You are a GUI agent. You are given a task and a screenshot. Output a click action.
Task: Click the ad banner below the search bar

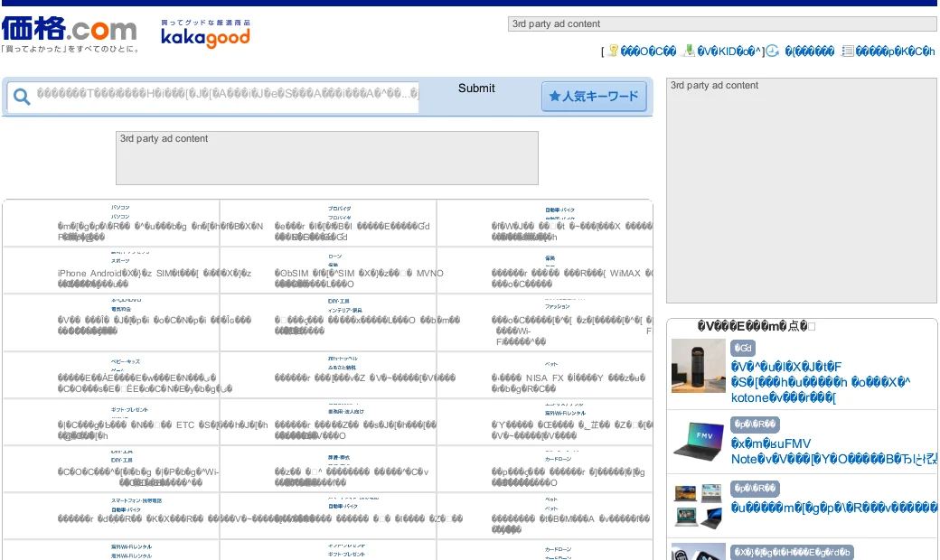[x=326, y=158]
